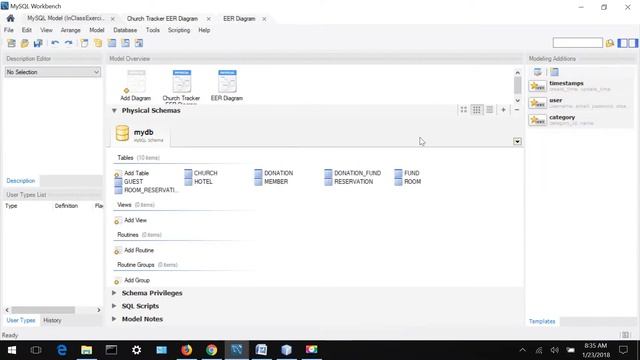Image resolution: width=640 pixels, height=360 pixels.
Task: Toggle the left sidebar panel visibility
Action: (x=623, y=43)
